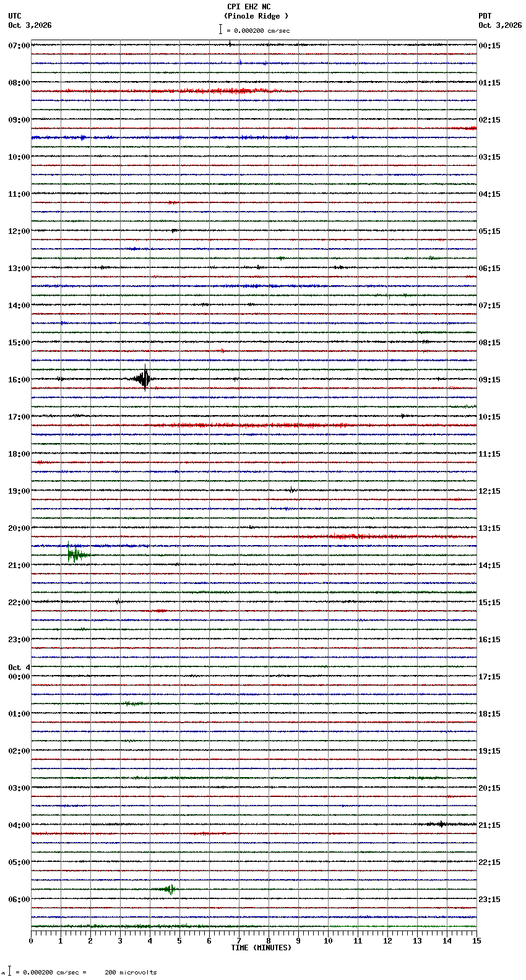
Task: Click the '00:00' UTC time label
Action: (19, 677)
